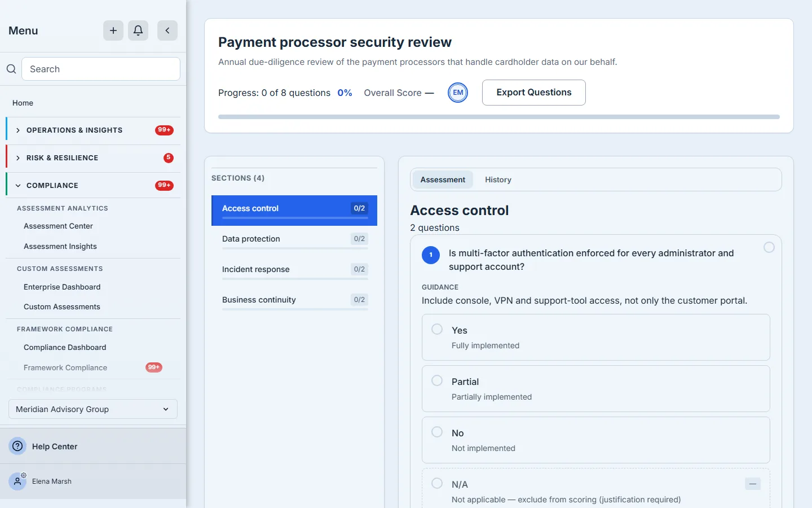
Task: Open the Help Center link
Action: (55, 446)
